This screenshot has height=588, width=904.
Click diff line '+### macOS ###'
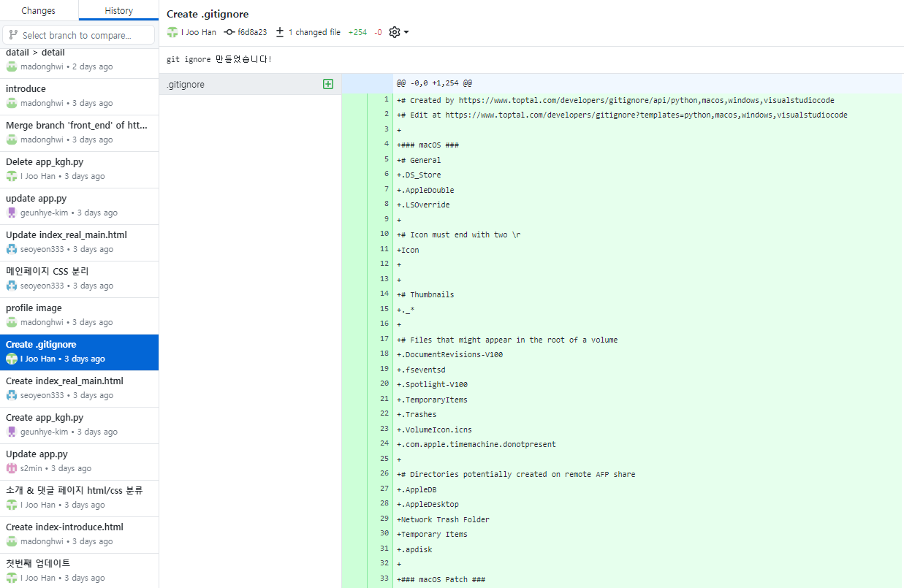[428, 145]
